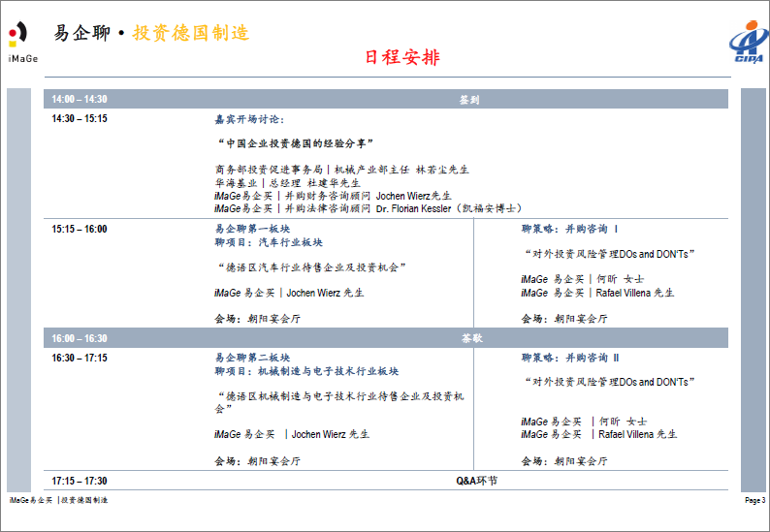Select the slide title 易企聊 • 投资德国制造
Image resolution: width=770 pixels, height=532 pixels.
click(x=151, y=33)
